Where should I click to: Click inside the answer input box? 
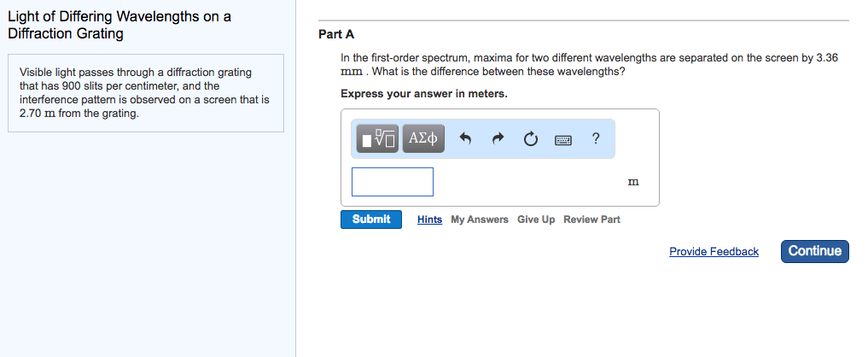coord(393,182)
